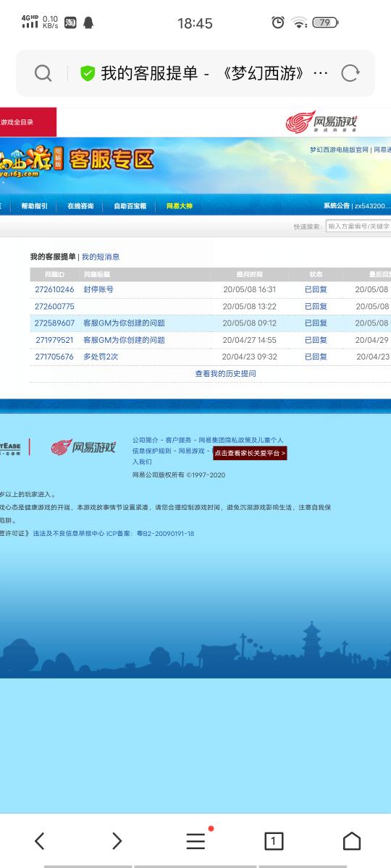Open 网易大神 in the navigation bar
The height and width of the screenshot is (868, 391).
pyautogui.click(x=180, y=206)
